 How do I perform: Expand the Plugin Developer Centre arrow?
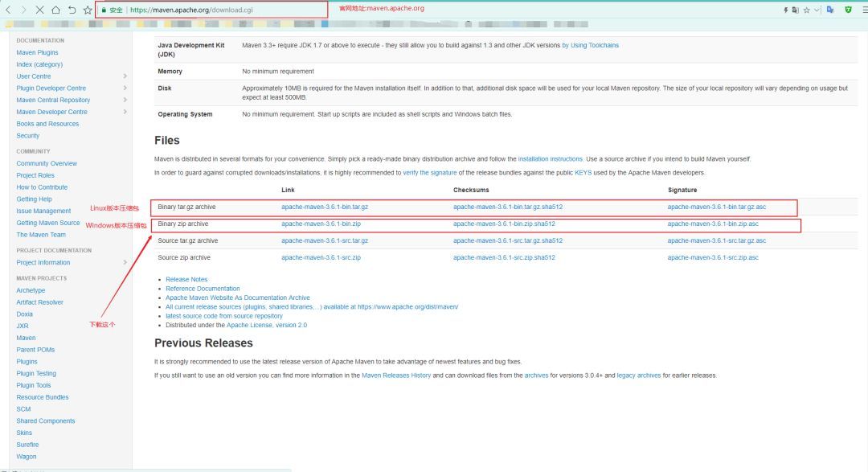pos(125,88)
